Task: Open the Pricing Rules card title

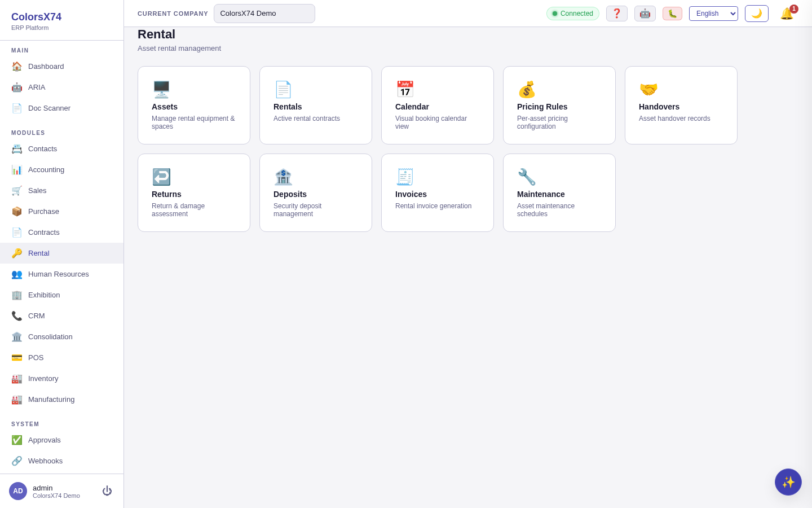Action: click(x=542, y=107)
